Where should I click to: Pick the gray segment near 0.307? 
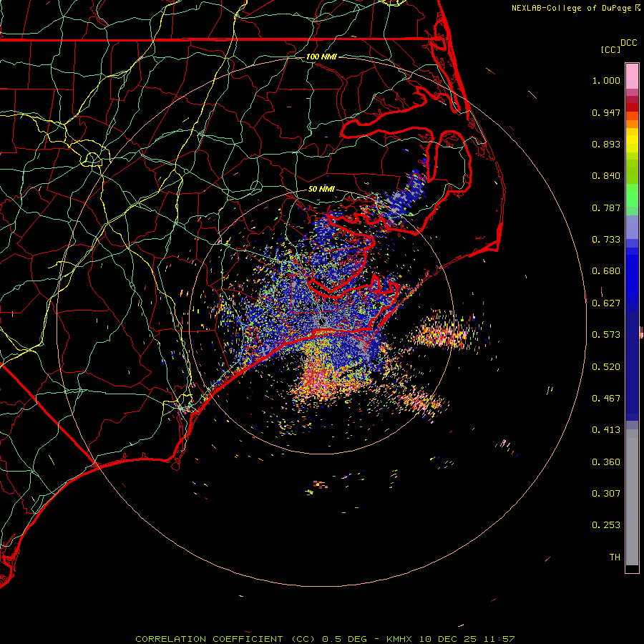(632, 497)
